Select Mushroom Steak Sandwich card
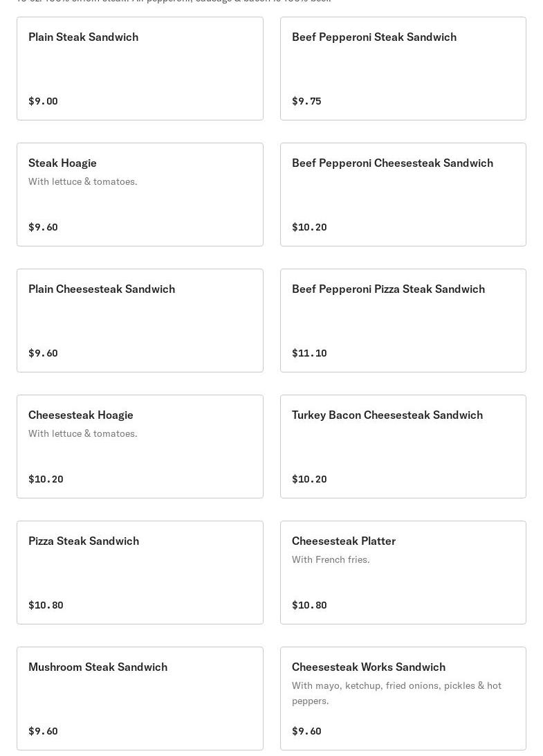Viewport: 543px width, 756px height. coord(98,667)
